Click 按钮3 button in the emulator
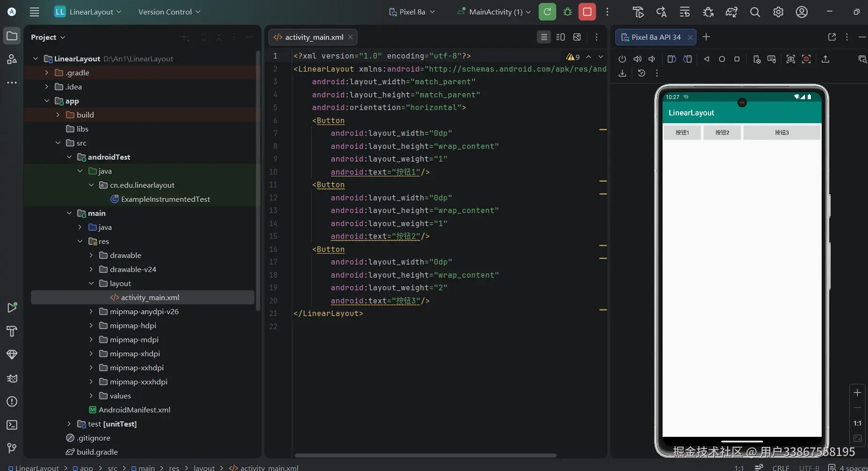Screen dimensions: 868x471 [781, 132]
